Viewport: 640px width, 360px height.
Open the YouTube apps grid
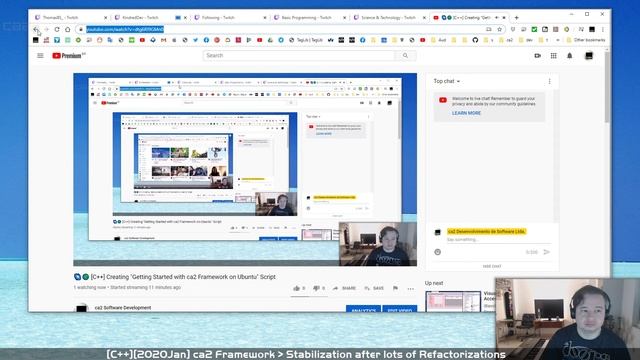553,56
